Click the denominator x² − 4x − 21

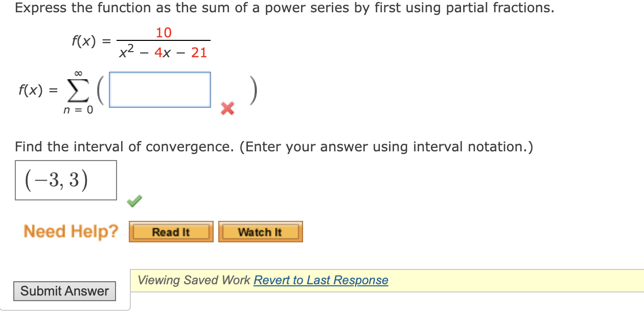[164, 52]
